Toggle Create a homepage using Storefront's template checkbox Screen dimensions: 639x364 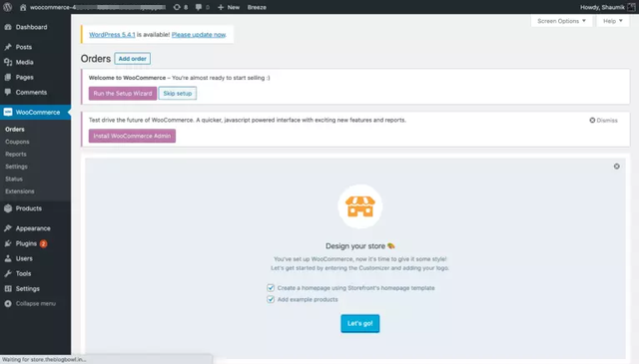pos(271,288)
